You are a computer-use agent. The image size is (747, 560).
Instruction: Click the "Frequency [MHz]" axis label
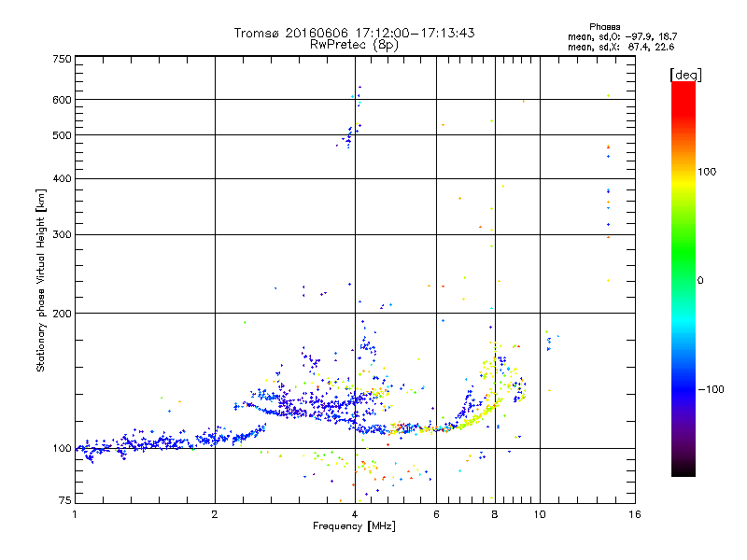pos(354,526)
